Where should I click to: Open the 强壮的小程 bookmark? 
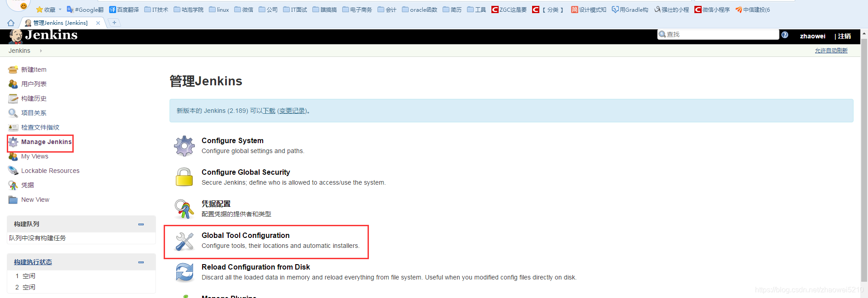[x=671, y=9]
